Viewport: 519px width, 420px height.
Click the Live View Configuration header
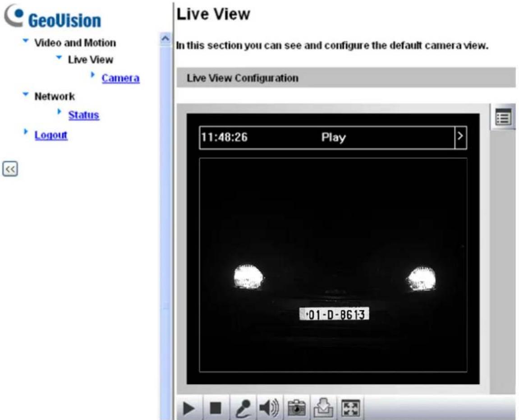click(x=346, y=78)
